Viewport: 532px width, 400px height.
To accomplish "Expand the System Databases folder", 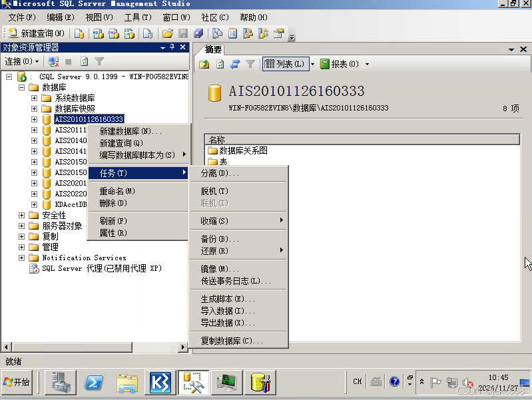I will pyautogui.click(x=34, y=98).
